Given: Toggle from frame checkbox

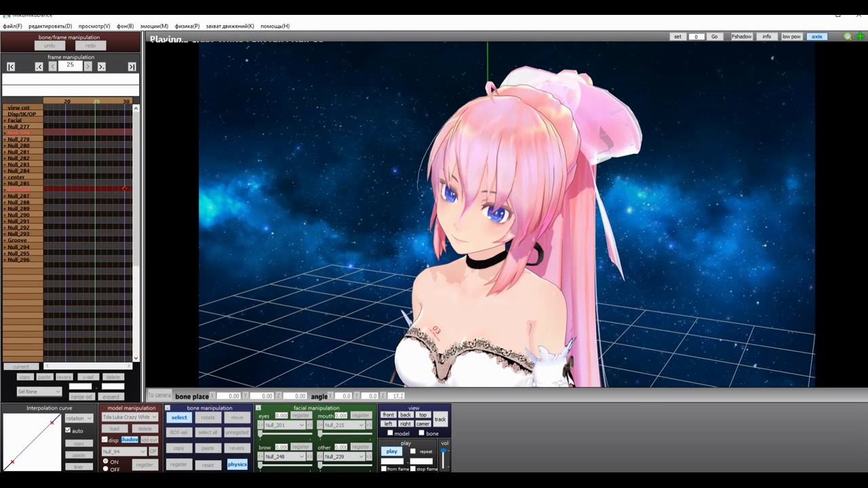Looking at the screenshot, I should tap(384, 469).
